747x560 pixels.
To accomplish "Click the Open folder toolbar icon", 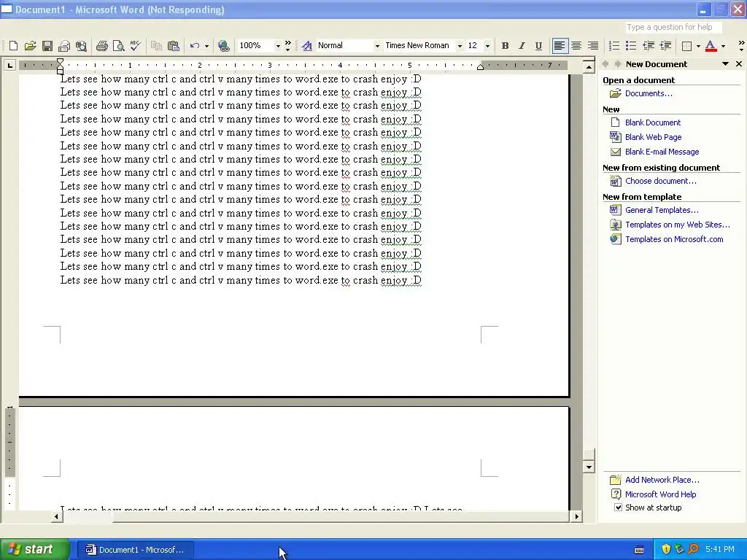I will click(x=31, y=46).
